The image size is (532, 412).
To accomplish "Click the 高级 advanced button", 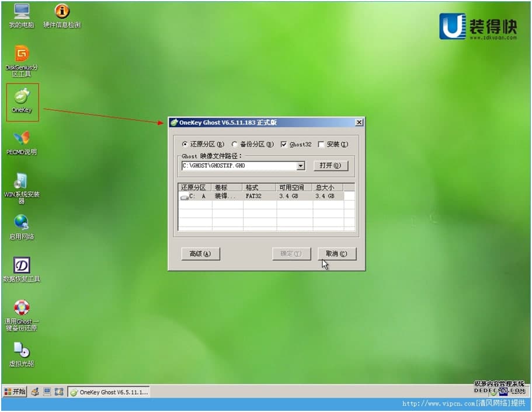I will click(200, 253).
